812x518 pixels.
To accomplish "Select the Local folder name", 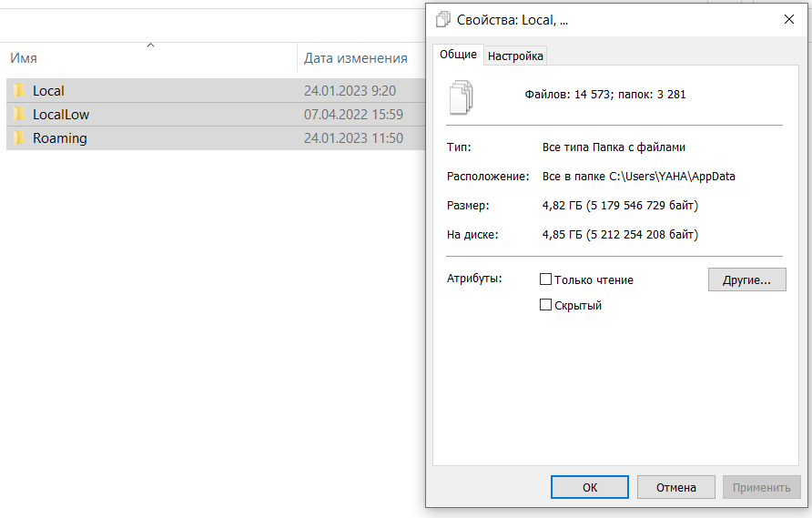I will [x=48, y=91].
